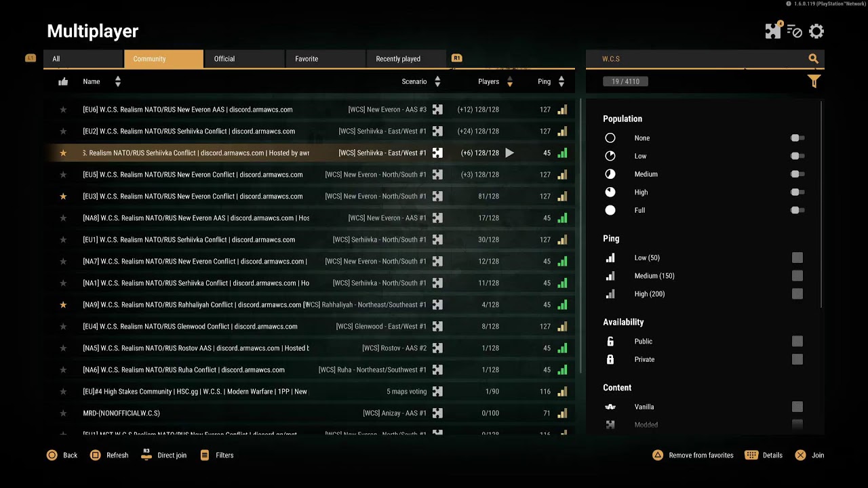This screenshot has height=488, width=868.
Task: Click mod puzzle icon on [EU4] Glenwood row
Action: pos(437,327)
